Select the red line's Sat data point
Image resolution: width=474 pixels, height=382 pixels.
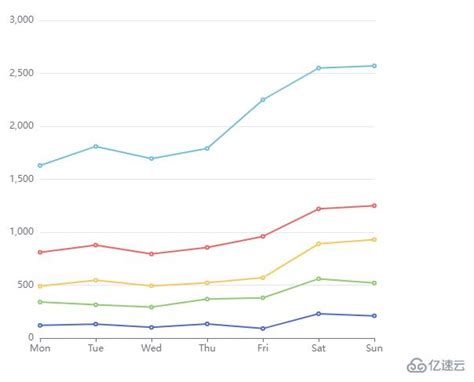click(318, 209)
